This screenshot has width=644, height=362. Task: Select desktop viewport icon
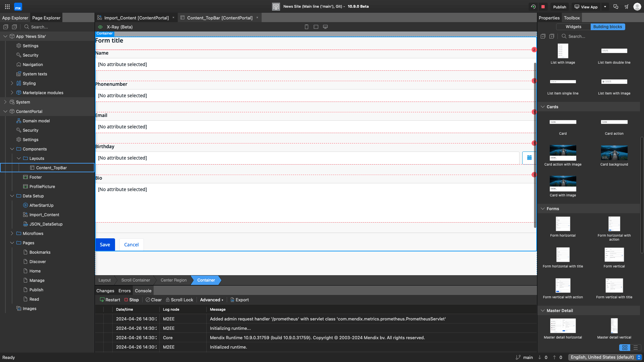[x=325, y=27]
